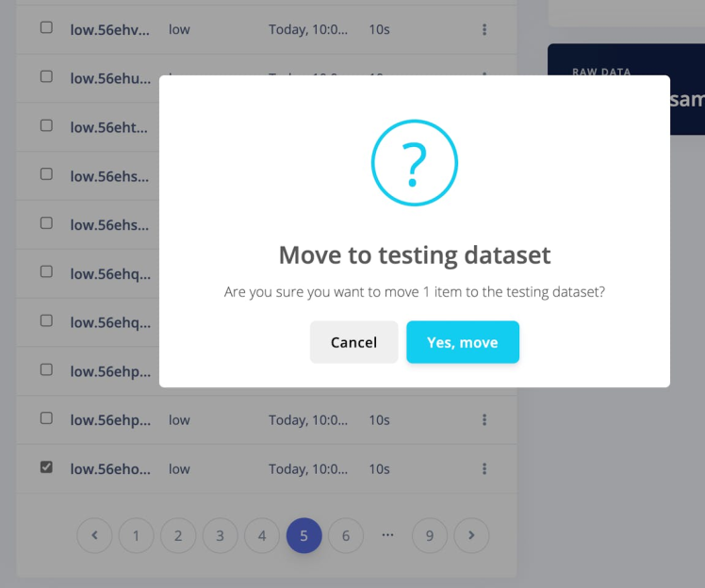
Task: Cancel the move to testing dataset
Action: tap(353, 342)
